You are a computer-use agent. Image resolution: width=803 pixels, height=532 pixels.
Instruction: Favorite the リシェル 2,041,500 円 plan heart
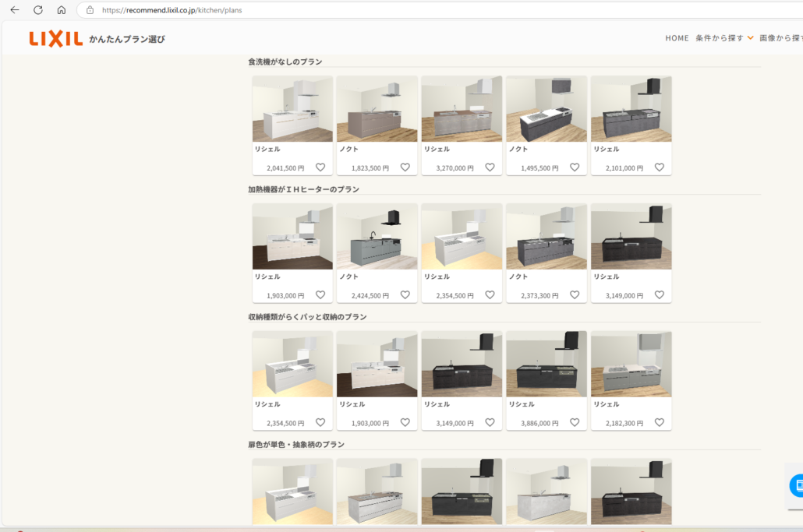(x=320, y=167)
